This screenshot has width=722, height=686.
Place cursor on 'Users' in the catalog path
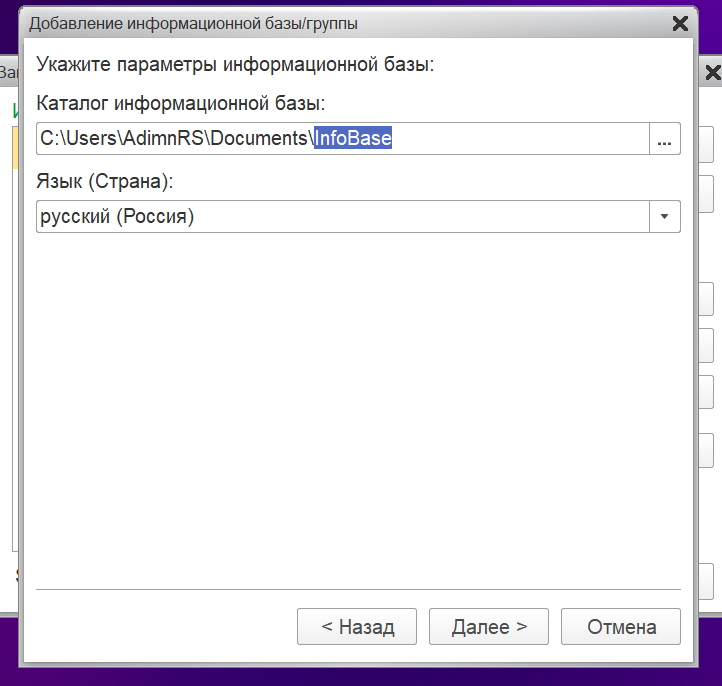pos(90,139)
